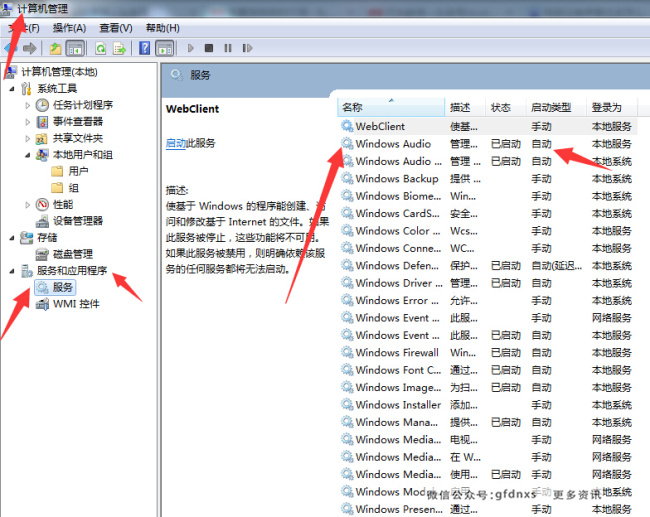
Task: Click the Forward navigation arrow in toolbar
Action: pos(30,48)
